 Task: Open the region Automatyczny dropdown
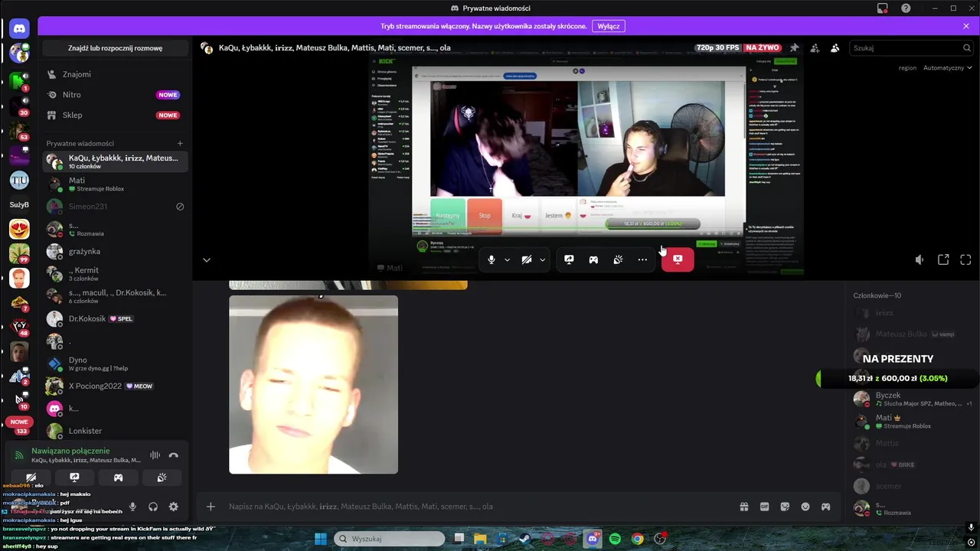tap(948, 67)
